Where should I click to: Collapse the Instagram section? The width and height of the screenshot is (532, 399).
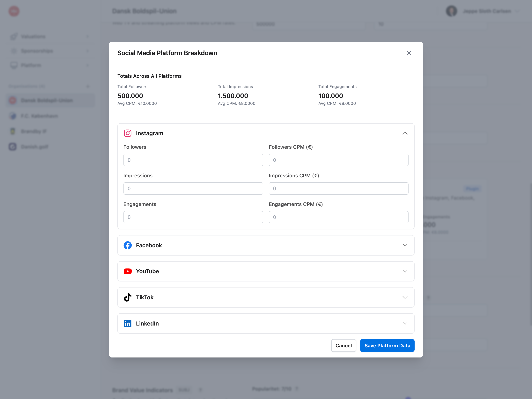pos(405,133)
